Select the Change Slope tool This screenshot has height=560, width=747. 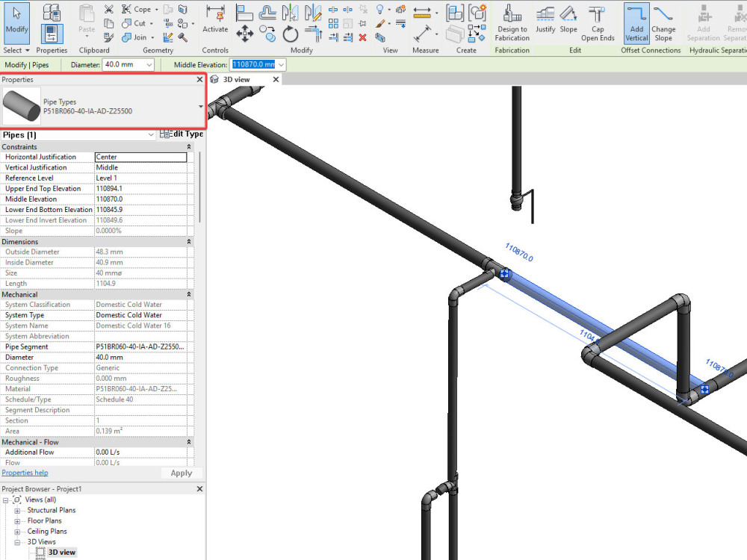tap(663, 22)
